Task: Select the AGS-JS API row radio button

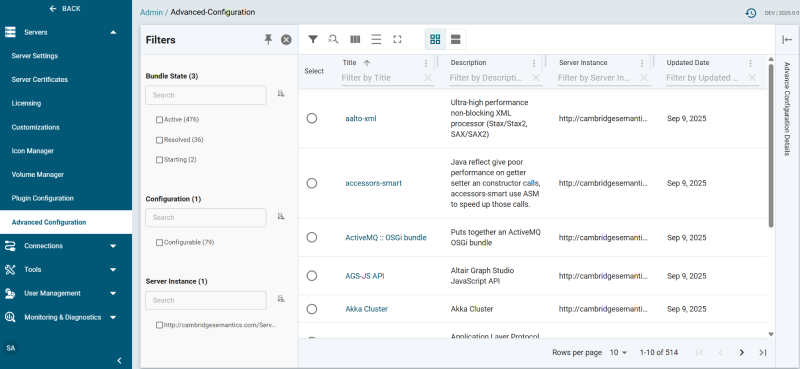Action: click(x=312, y=276)
